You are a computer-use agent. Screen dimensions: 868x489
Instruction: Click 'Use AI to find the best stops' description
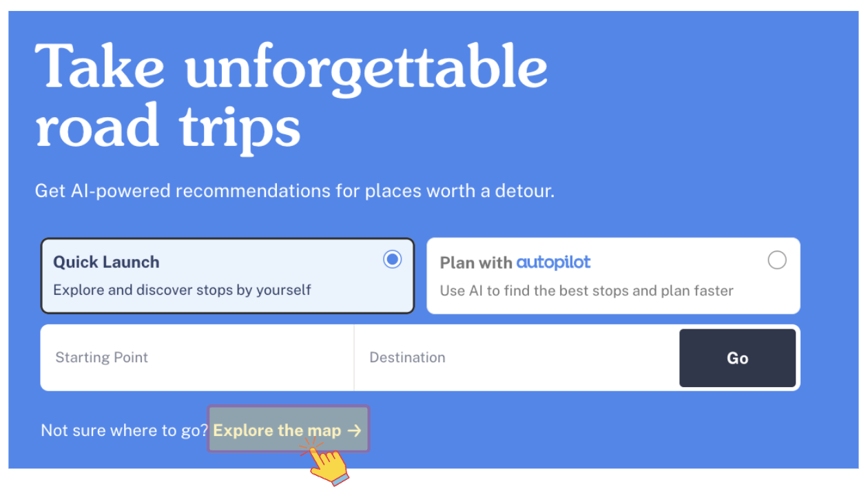tap(586, 291)
